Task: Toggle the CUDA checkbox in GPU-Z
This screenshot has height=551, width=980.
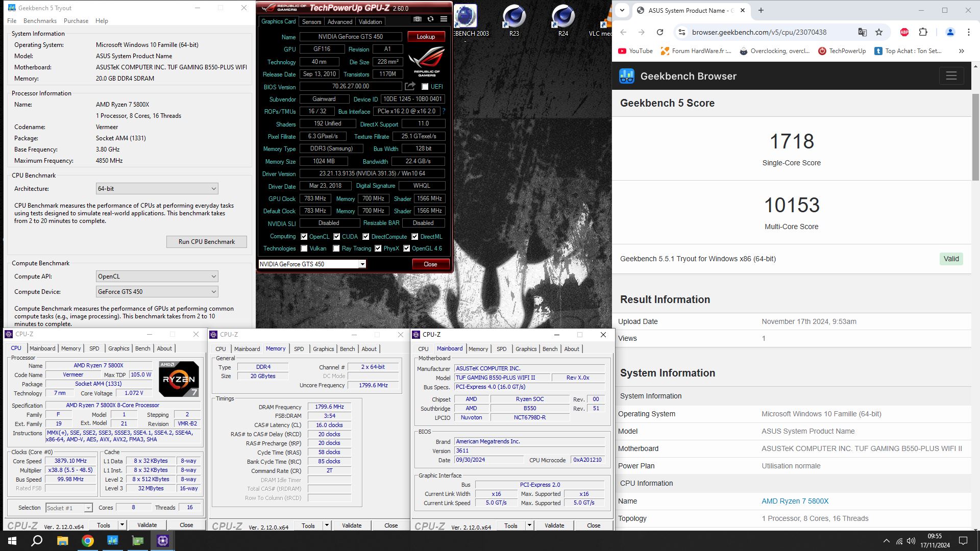Action: (337, 237)
